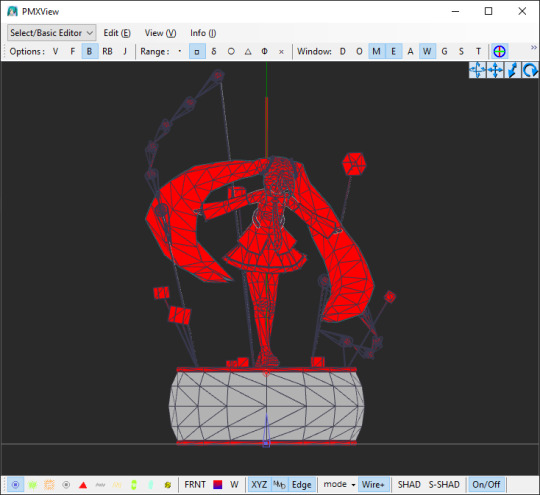Toggle the XYZ axis display
Image resolution: width=540 pixels, height=495 pixels.
pyautogui.click(x=259, y=485)
